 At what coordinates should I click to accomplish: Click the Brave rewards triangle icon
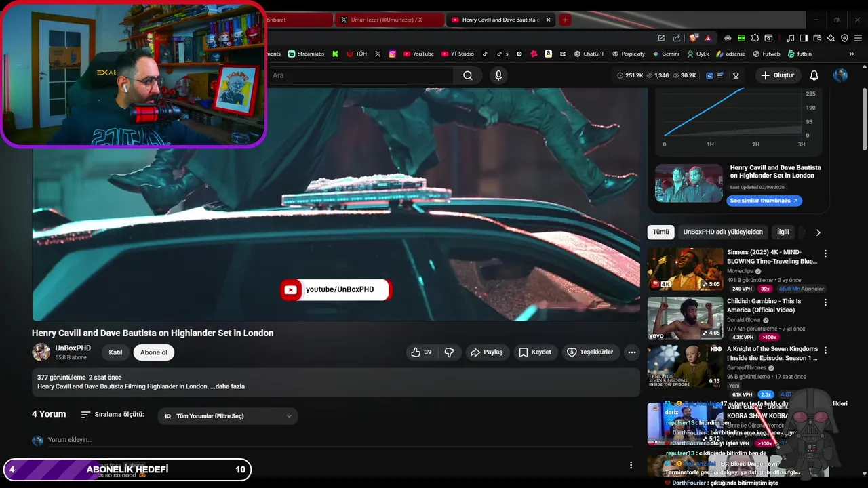click(708, 38)
